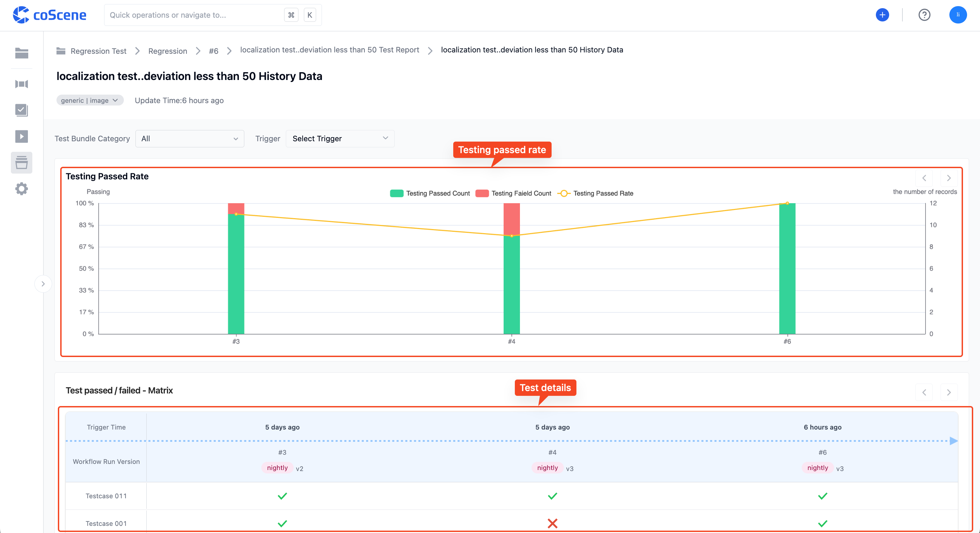Click the red X for Testcase 001 run #4
This screenshot has width=980, height=533.
pyautogui.click(x=552, y=523)
